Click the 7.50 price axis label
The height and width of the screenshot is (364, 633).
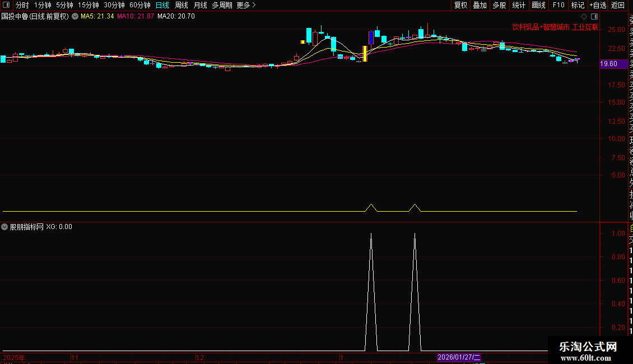click(618, 157)
